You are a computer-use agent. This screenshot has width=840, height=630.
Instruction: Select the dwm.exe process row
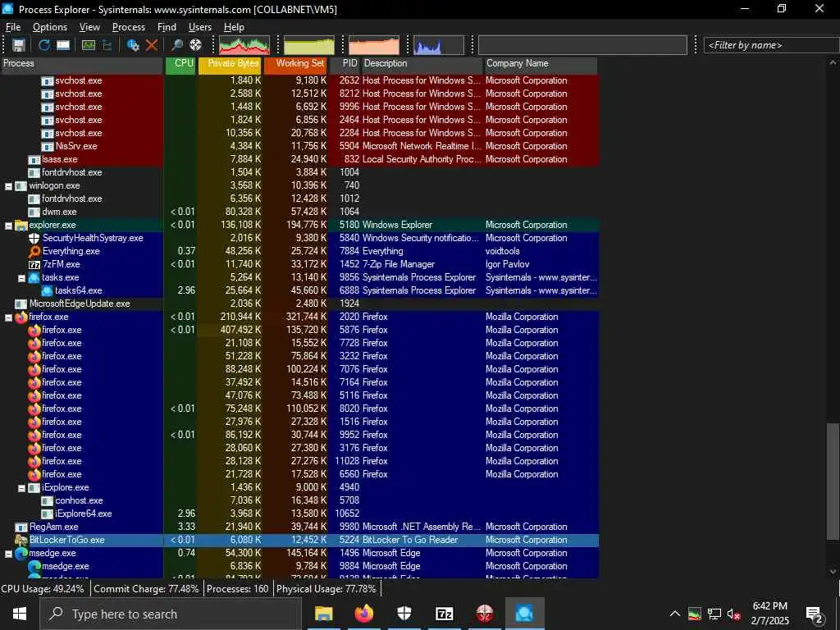pyautogui.click(x=299, y=212)
